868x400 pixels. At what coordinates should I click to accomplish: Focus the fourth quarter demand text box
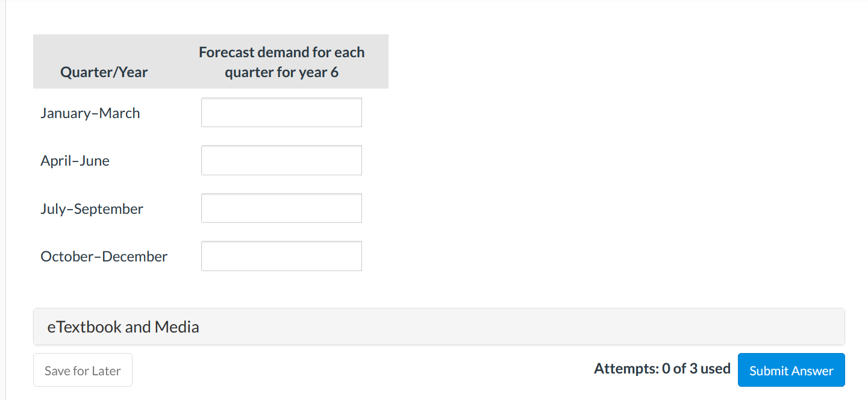coord(281,256)
